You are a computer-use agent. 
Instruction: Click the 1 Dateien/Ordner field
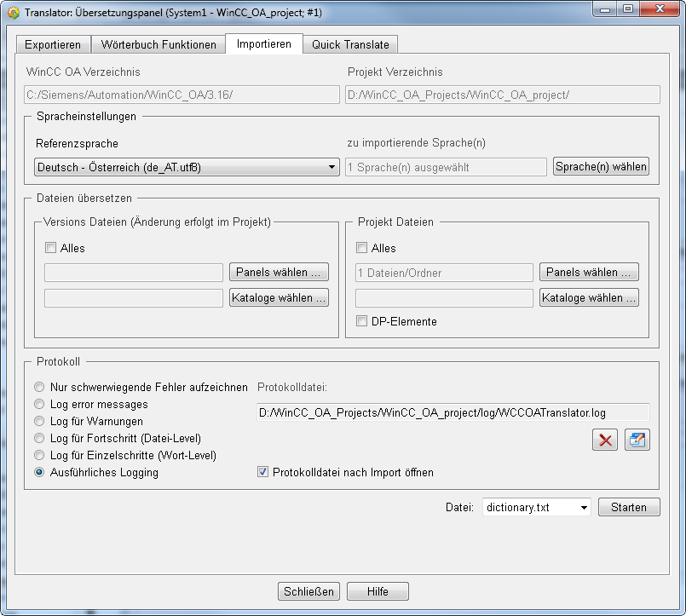445,273
